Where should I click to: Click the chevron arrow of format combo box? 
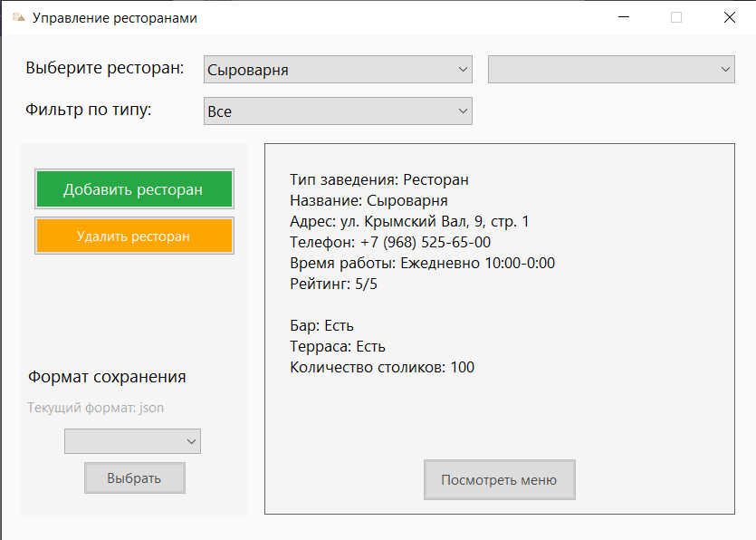click(x=191, y=441)
